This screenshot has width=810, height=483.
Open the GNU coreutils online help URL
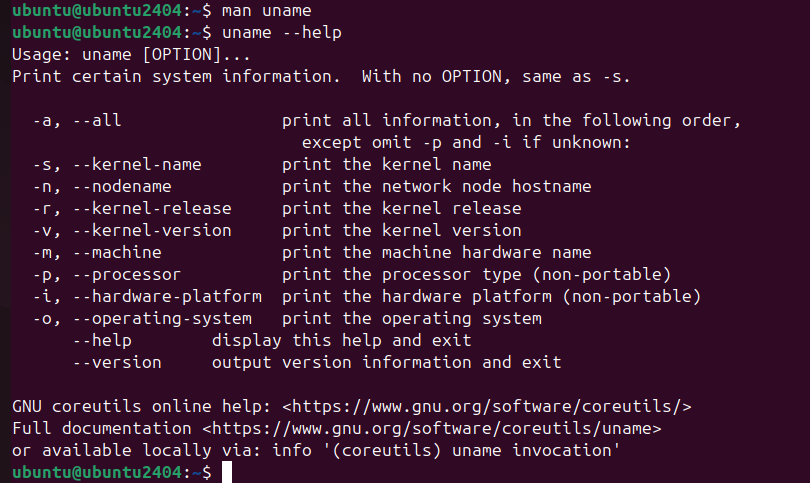pos(486,407)
